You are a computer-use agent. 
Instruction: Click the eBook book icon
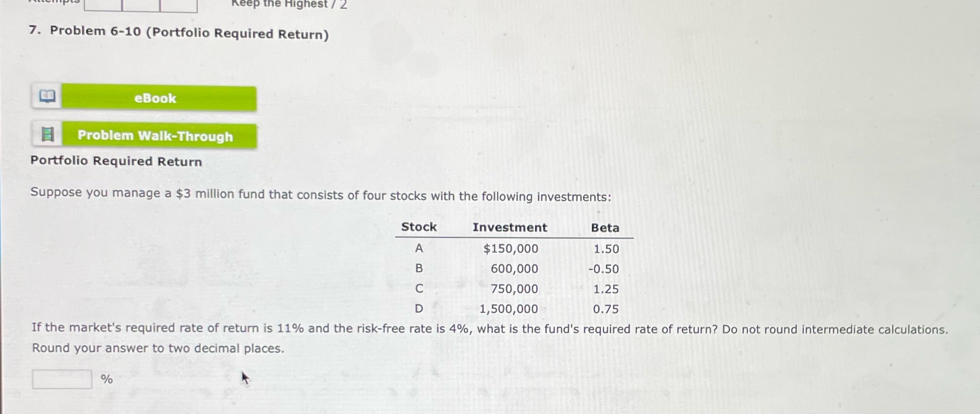click(x=47, y=96)
